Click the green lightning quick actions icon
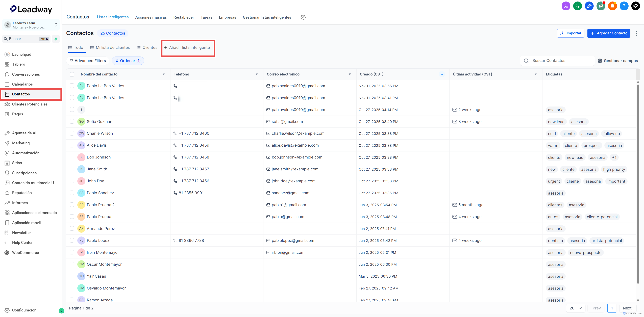The image size is (644, 317). pyautogui.click(x=56, y=39)
